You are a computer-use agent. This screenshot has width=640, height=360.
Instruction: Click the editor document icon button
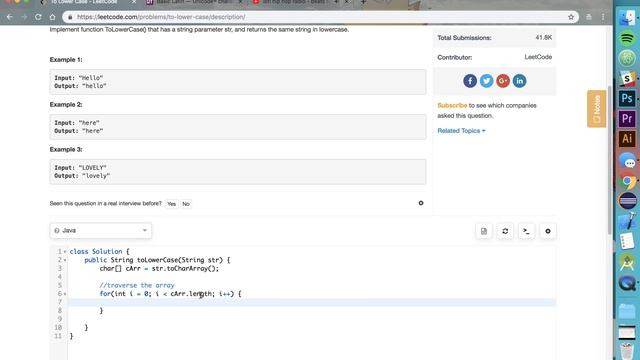(x=484, y=231)
